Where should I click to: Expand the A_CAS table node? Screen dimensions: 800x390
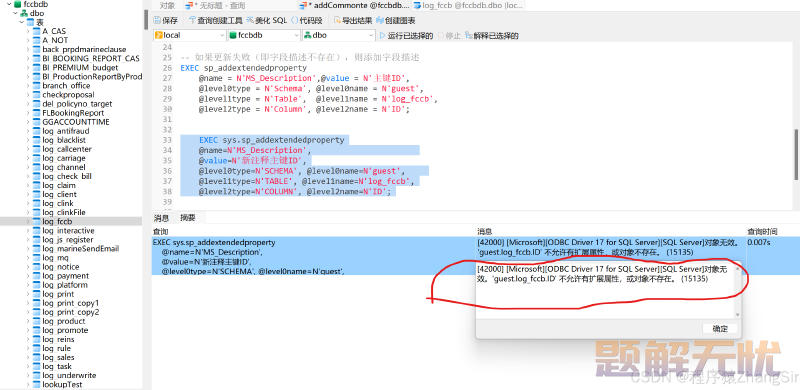pyautogui.click(x=28, y=32)
